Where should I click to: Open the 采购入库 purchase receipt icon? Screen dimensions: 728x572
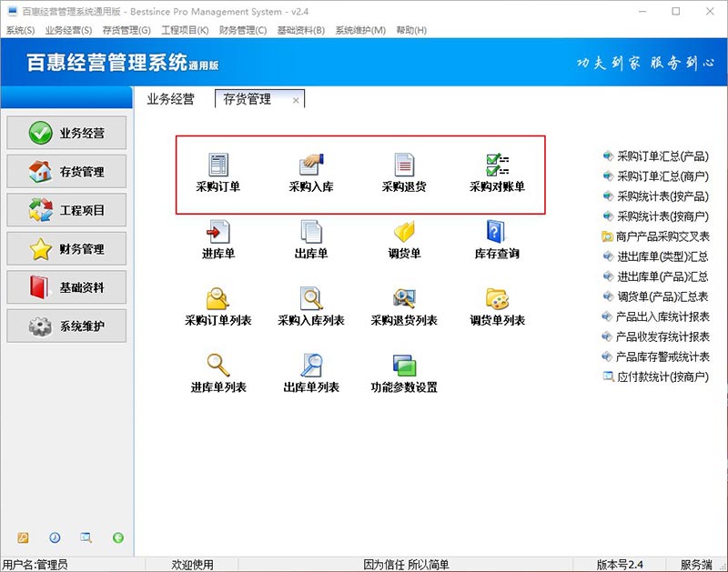click(x=311, y=173)
